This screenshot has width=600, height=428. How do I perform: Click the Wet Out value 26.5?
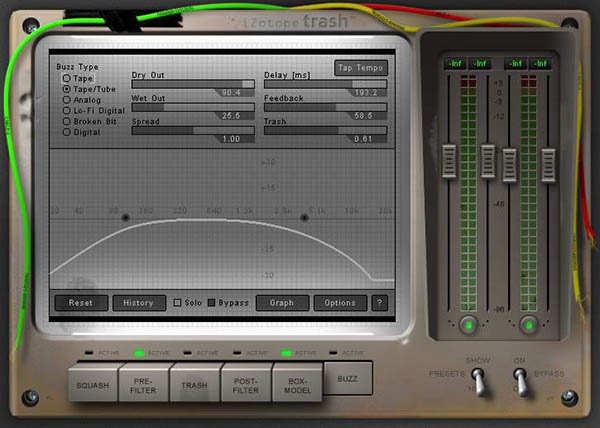point(232,116)
